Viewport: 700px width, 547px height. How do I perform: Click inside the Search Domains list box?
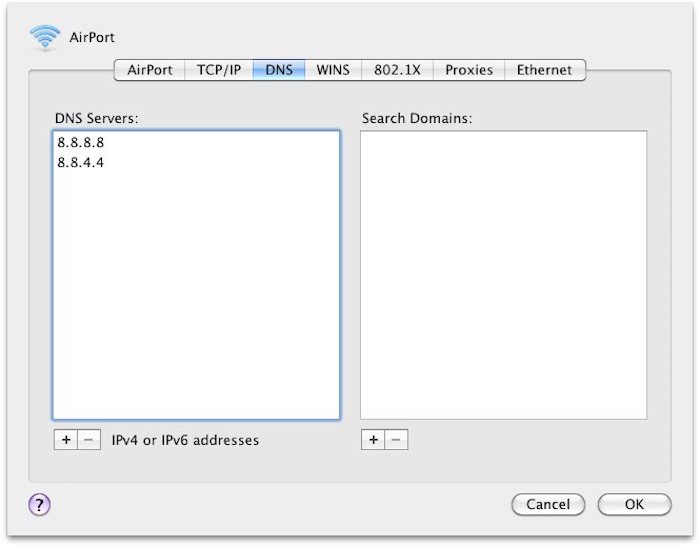point(503,275)
